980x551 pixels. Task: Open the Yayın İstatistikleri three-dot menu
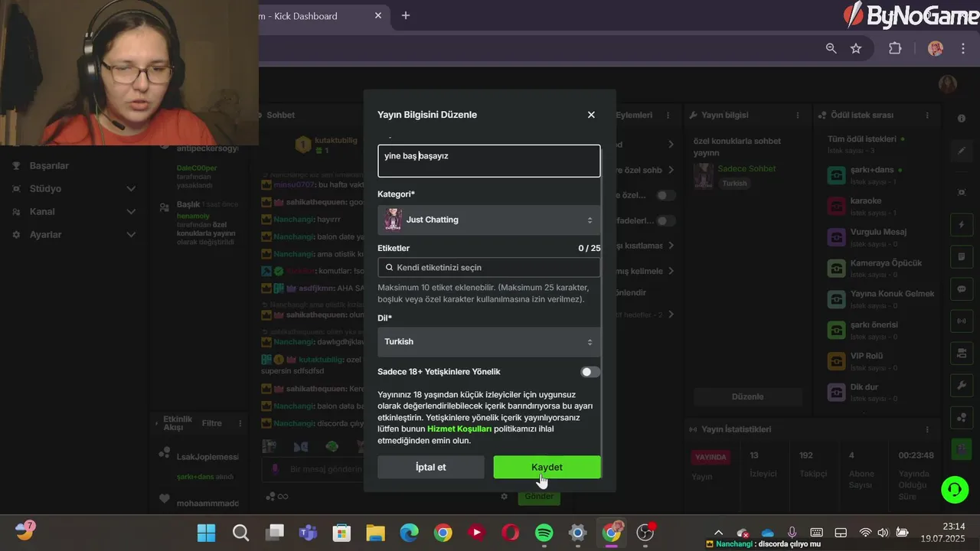coord(927,429)
